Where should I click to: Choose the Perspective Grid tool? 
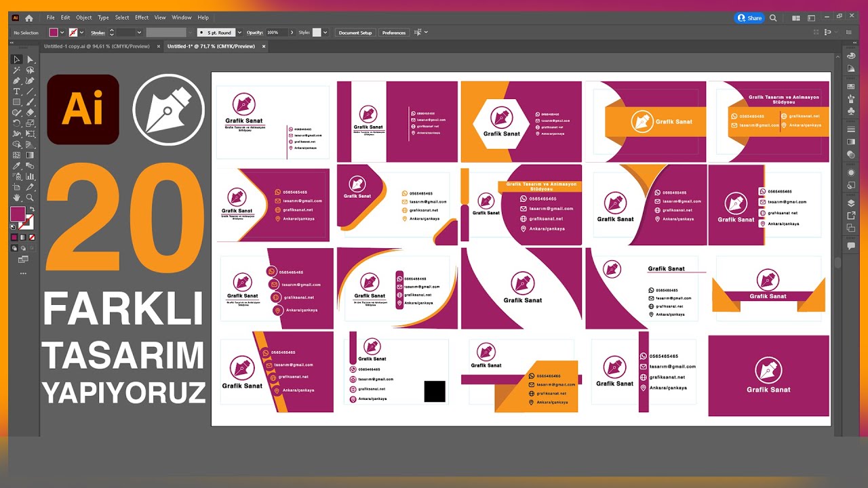(30, 144)
